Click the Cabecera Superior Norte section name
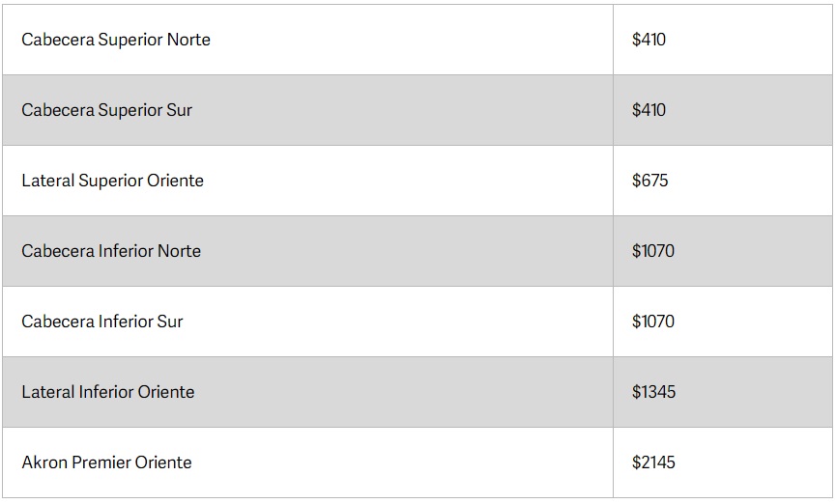The height and width of the screenshot is (504, 836). tap(116, 40)
